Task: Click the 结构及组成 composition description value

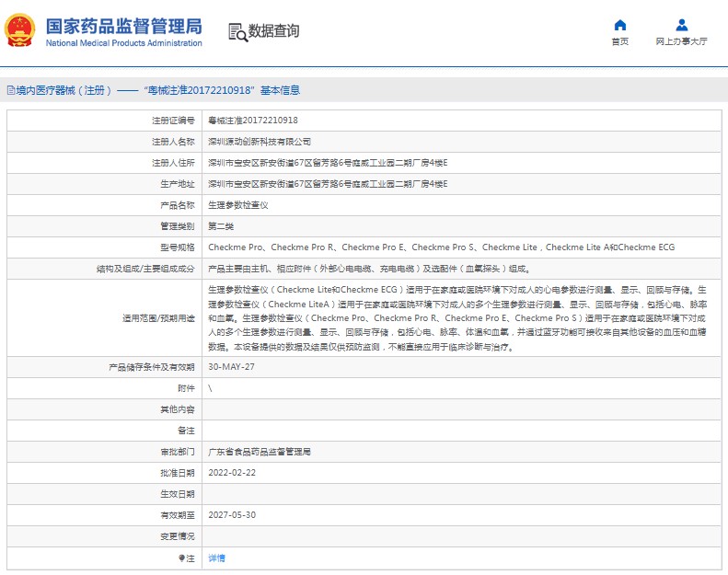Action: pos(369,269)
